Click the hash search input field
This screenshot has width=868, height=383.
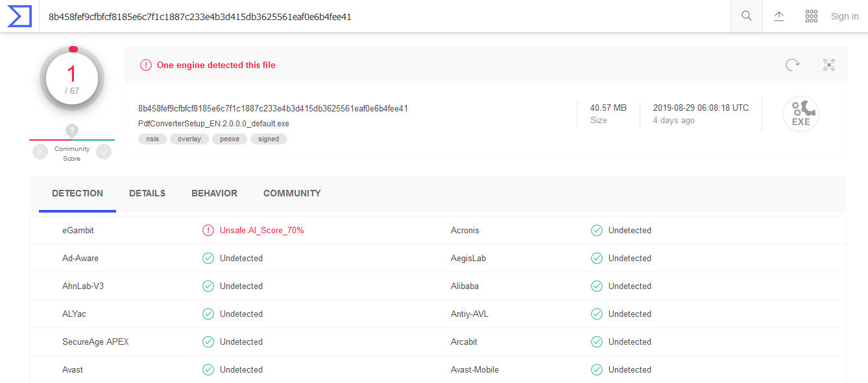click(x=385, y=16)
